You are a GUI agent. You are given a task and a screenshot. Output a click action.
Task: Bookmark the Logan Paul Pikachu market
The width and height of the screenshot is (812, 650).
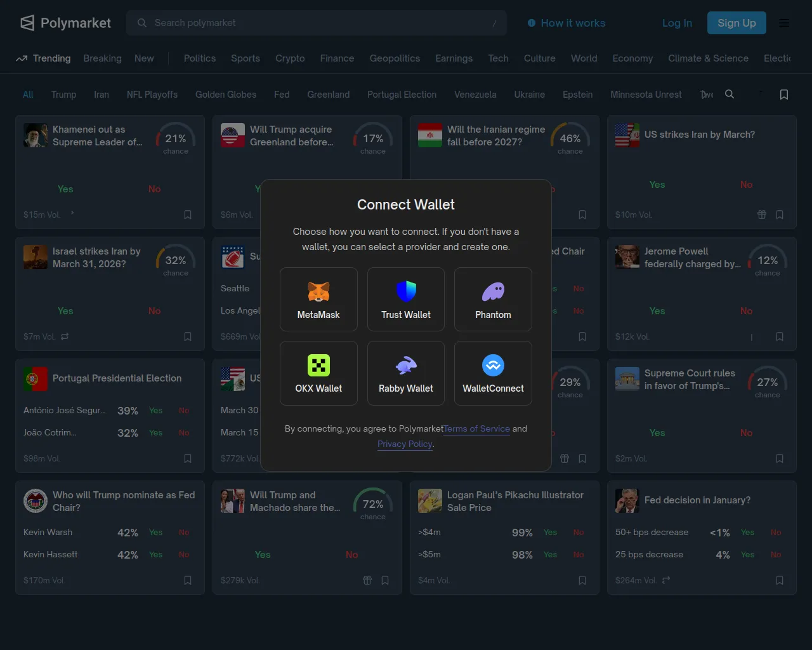582,580
